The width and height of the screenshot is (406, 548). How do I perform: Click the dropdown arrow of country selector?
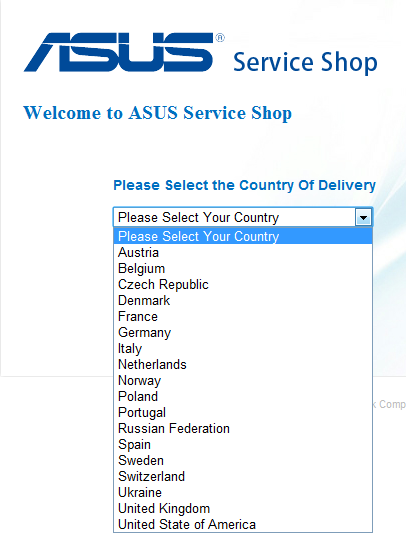(x=363, y=218)
